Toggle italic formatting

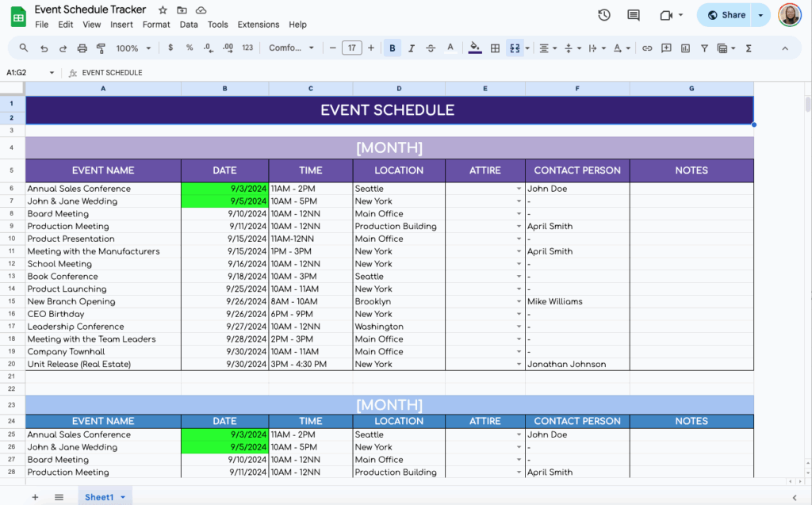click(411, 48)
